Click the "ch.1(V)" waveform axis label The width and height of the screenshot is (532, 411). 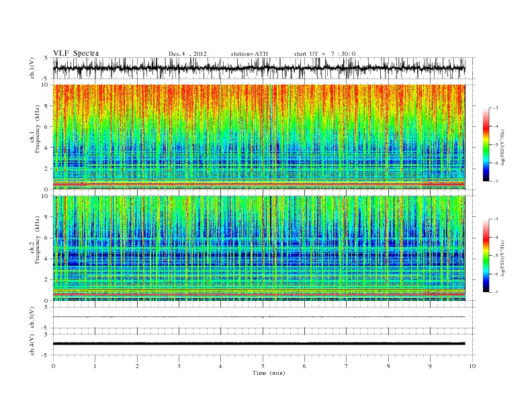pos(32,68)
